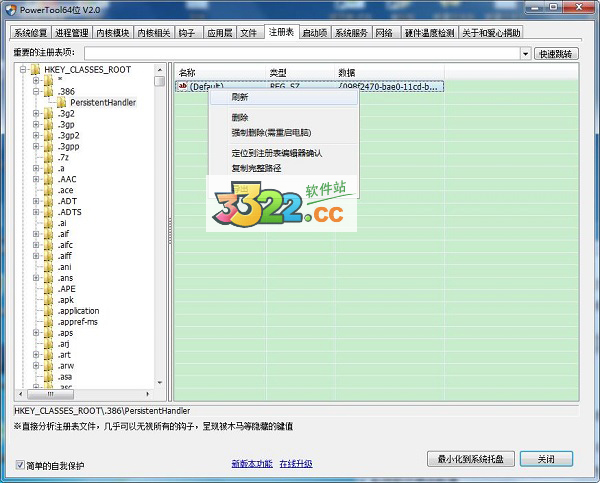Click the tree vertical scrollbar thumb
600x483 pixels.
click(160, 81)
